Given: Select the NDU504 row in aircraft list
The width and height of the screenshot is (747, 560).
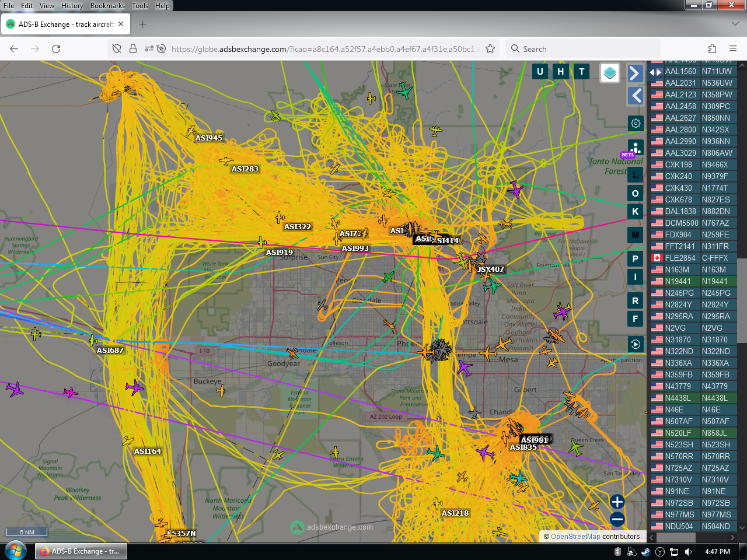Looking at the screenshot, I should (x=694, y=526).
